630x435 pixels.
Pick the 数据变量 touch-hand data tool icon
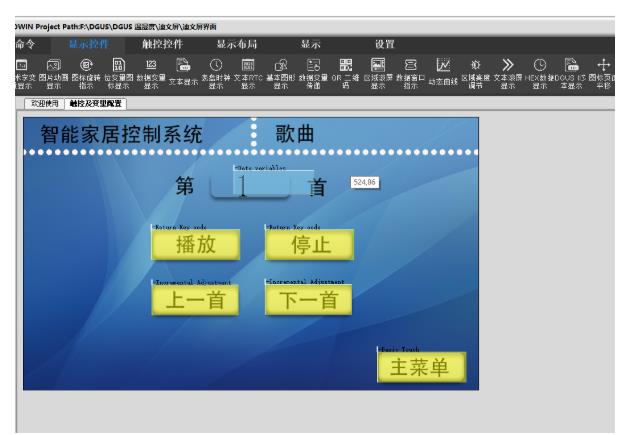click(313, 74)
